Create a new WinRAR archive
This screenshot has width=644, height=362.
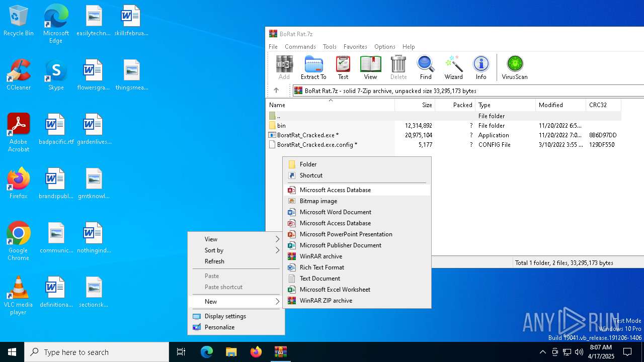point(357,256)
